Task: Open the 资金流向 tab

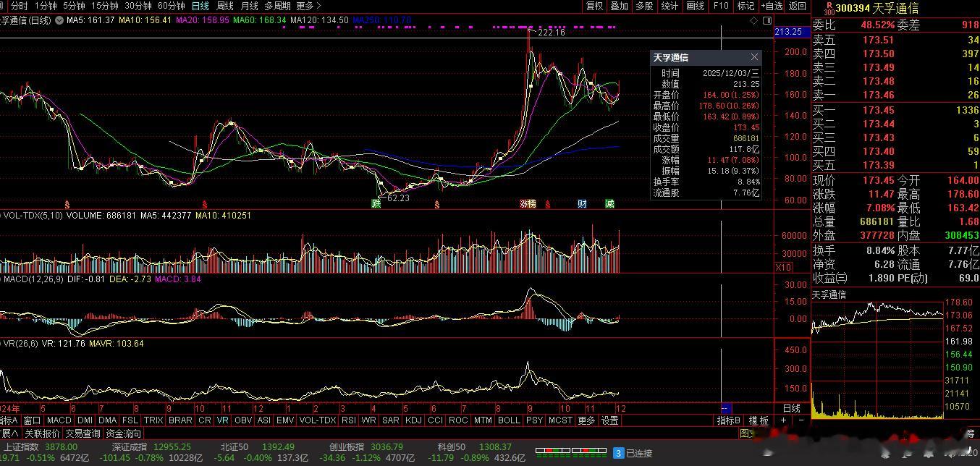Action: (124, 433)
